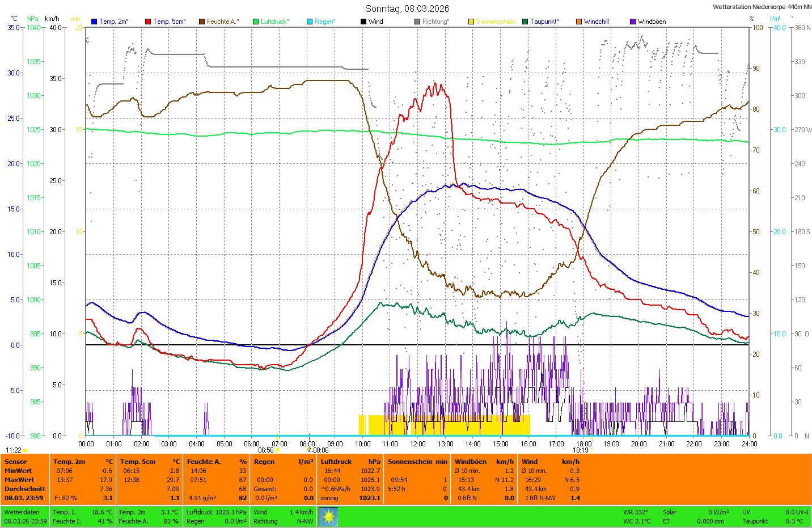Click the 18:19 sunset time marker

(580, 450)
